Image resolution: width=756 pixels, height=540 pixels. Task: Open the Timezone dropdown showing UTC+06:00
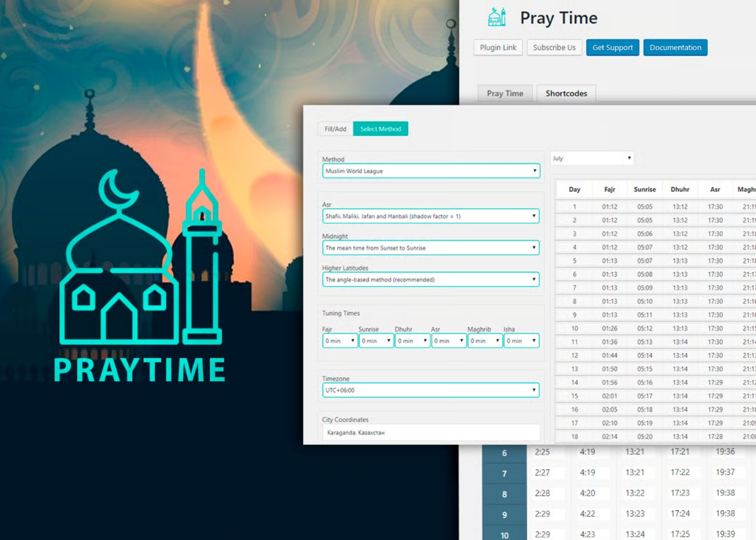431,390
